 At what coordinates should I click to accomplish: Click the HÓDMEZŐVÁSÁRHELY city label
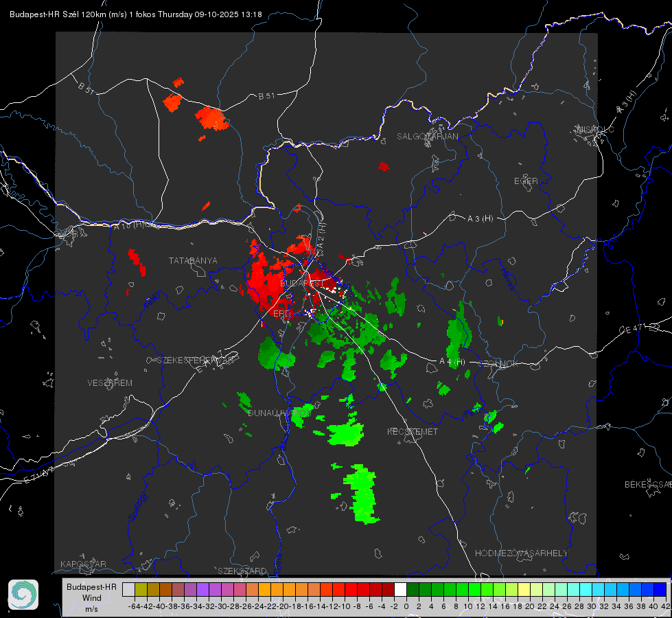click(521, 553)
